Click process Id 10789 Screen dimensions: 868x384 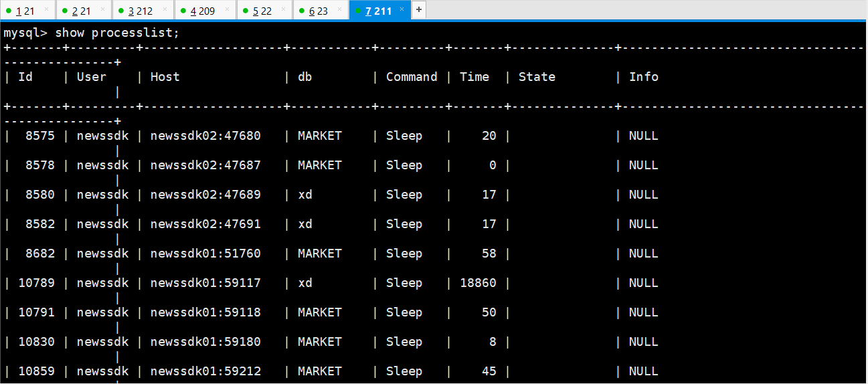pyautogui.click(x=36, y=283)
